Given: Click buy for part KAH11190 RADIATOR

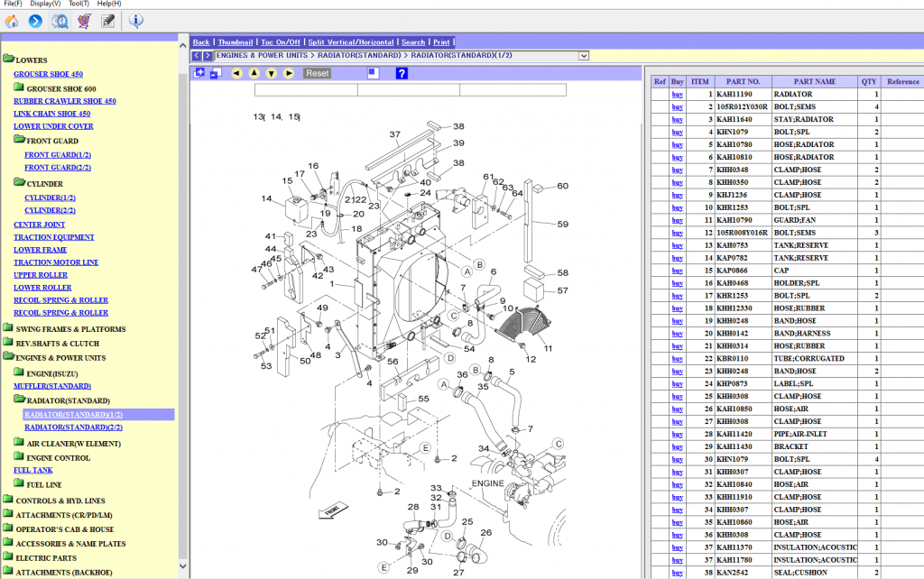Looking at the screenshot, I should tap(677, 94).
